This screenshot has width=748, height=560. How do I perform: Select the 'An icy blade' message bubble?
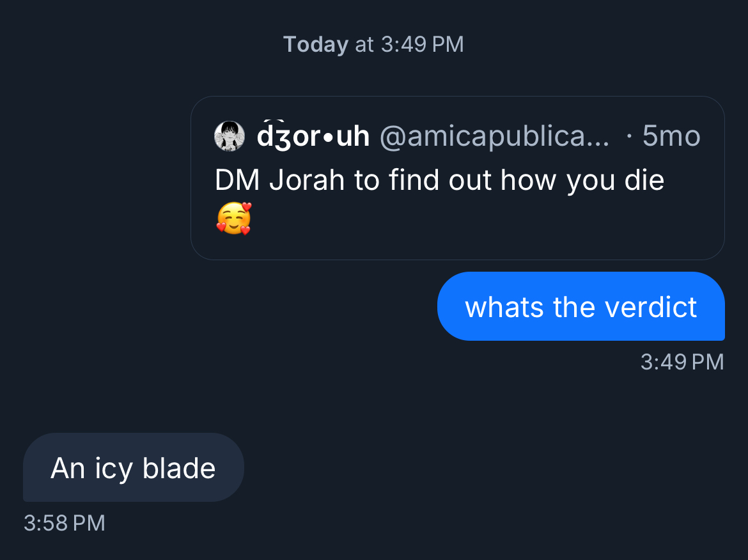tap(133, 468)
